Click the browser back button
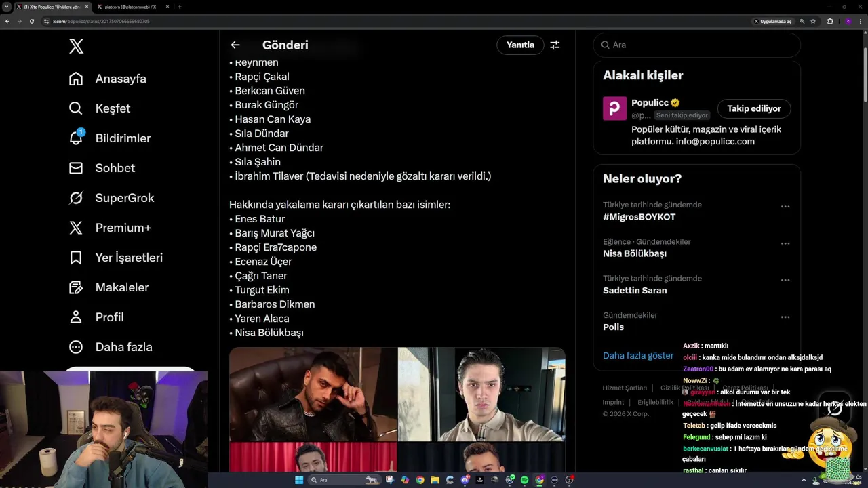The image size is (868, 488). point(7,21)
